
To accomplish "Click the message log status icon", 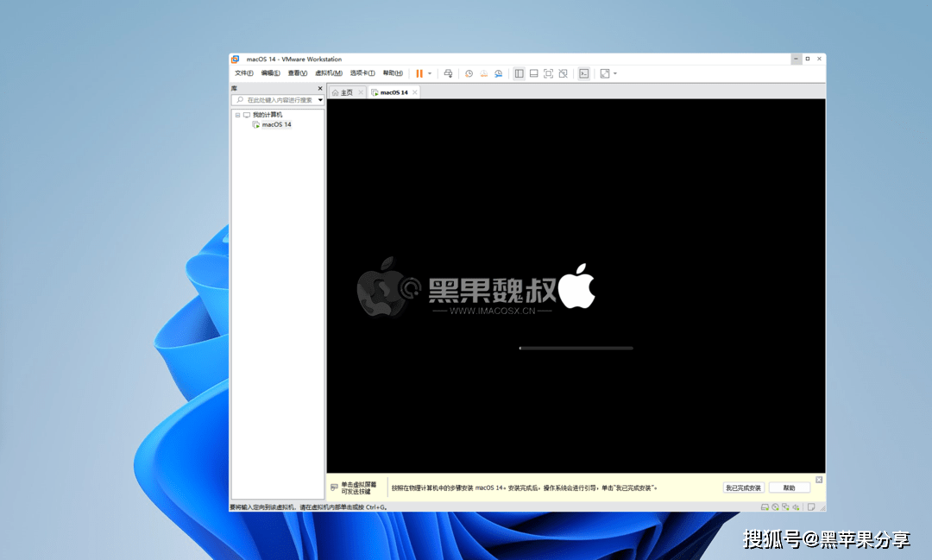I will pyautogui.click(x=810, y=507).
